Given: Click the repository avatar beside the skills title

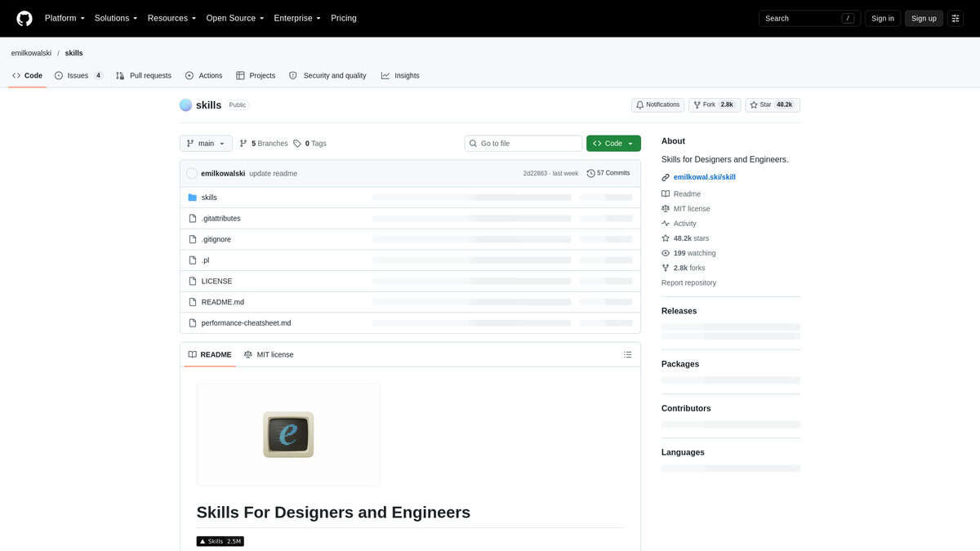Looking at the screenshot, I should (185, 104).
